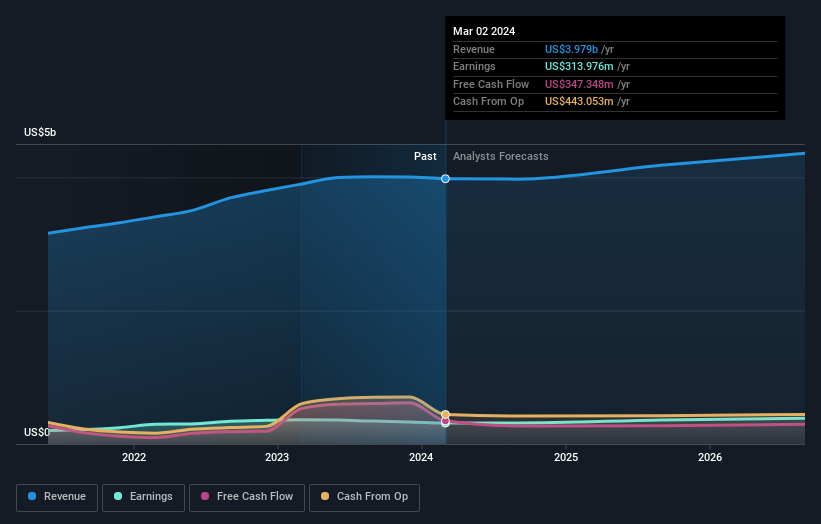Viewport: 821px width, 524px height.
Task: Click the Free Cash Flow label in tooltip
Action: [491, 84]
